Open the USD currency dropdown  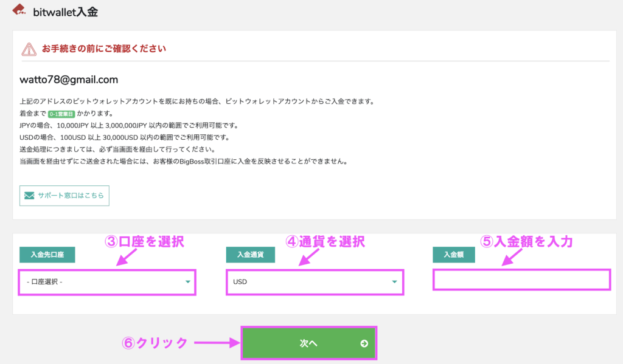(x=315, y=282)
